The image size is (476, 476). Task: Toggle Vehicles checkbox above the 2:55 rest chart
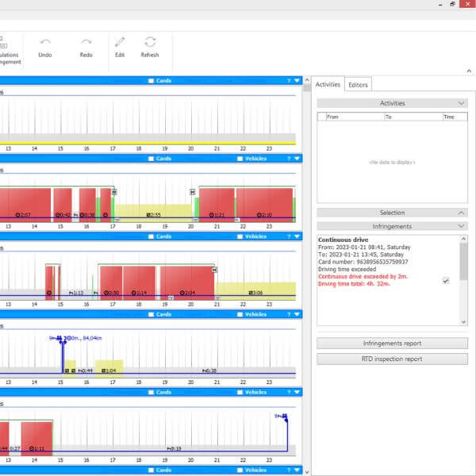point(240,159)
